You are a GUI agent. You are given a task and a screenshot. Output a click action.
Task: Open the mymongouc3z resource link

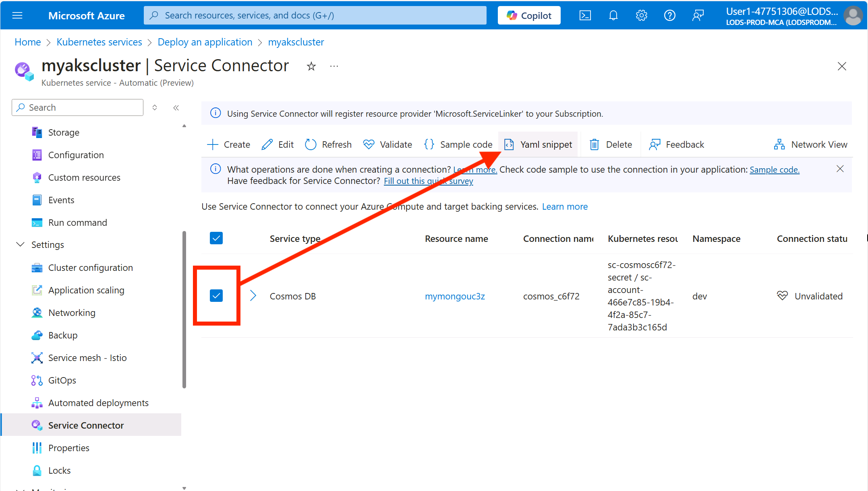(x=455, y=296)
